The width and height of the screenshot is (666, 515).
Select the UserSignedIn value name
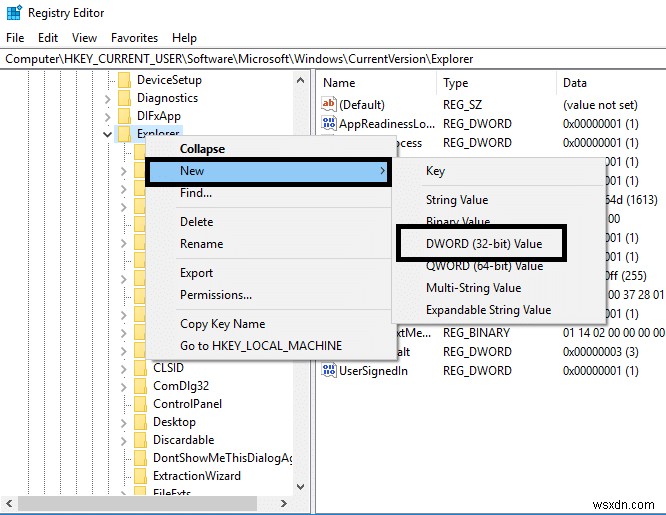[x=373, y=371]
